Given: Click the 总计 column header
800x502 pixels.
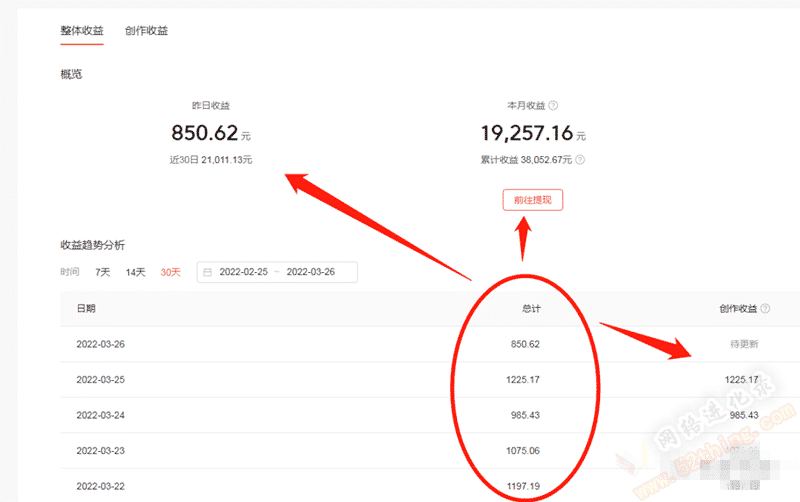Looking at the screenshot, I should (x=531, y=309).
